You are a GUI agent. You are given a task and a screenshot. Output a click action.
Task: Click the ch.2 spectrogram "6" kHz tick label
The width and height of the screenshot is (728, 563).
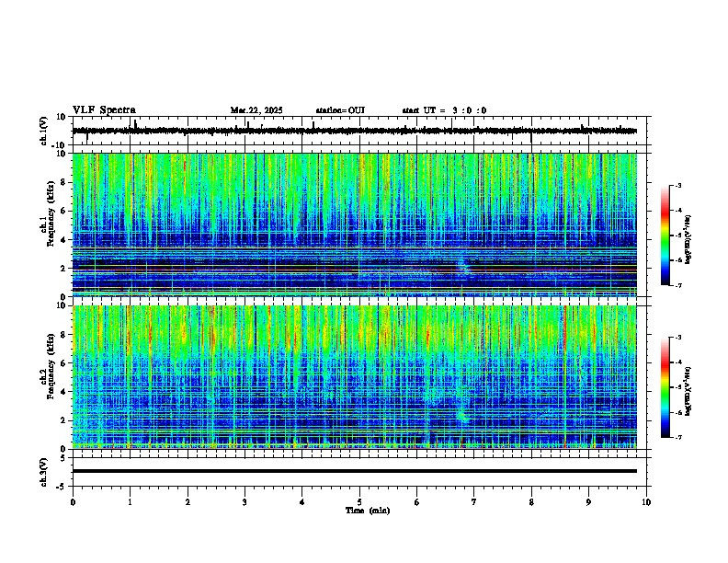click(x=64, y=363)
